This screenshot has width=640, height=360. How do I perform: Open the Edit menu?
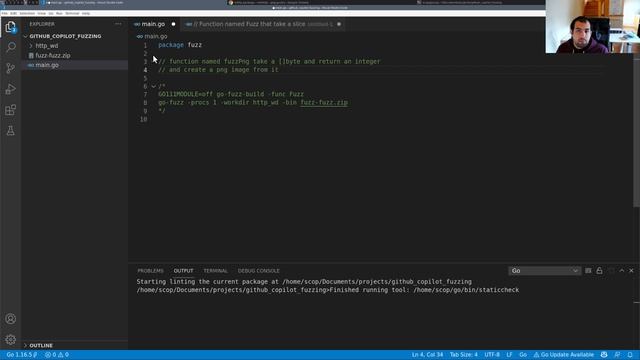point(13,13)
